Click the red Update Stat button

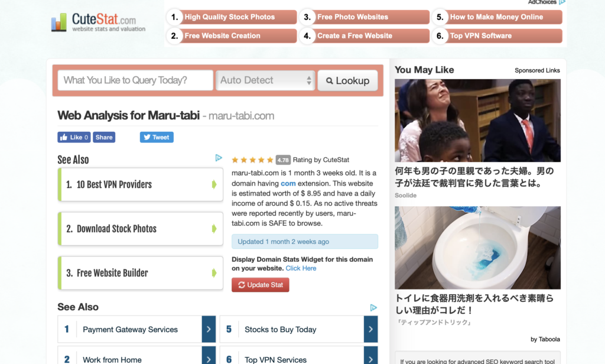tap(261, 285)
